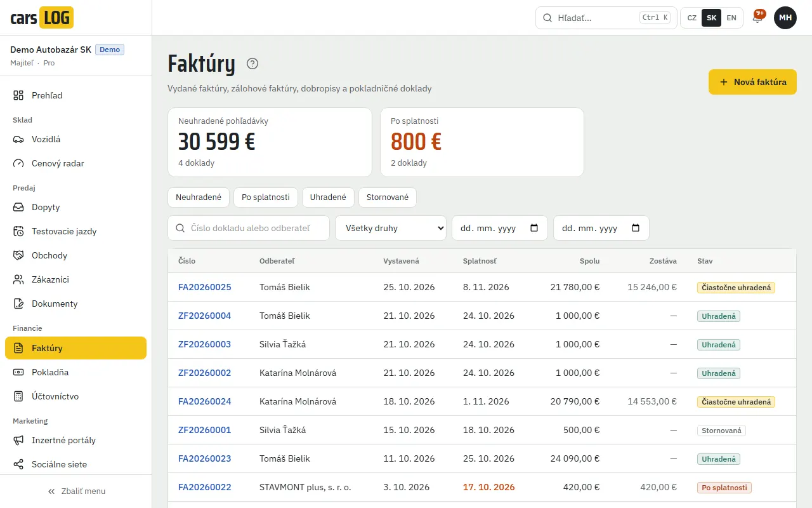
Task: Open Pokladňa wallet icon in sidebar
Action: [x=18, y=372]
